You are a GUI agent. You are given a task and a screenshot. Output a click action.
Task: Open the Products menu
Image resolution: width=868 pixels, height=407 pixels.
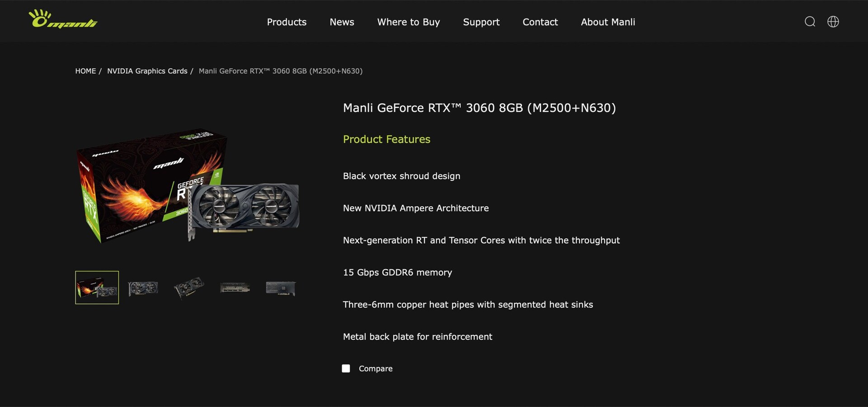coord(287,22)
